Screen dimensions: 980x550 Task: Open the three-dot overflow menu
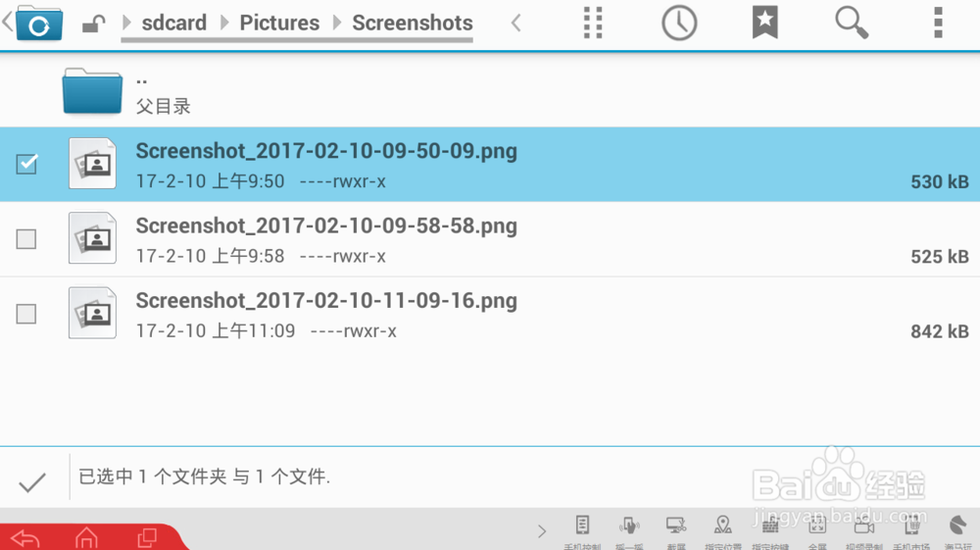pyautogui.click(x=938, y=24)
